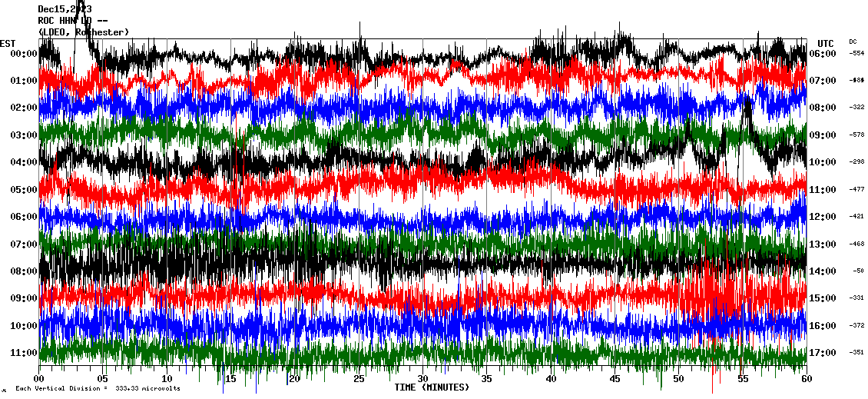Viewport: 868px width, 399px height.
Task: Click the 25 minute tick label on the time axis
Action: [359, 379]
